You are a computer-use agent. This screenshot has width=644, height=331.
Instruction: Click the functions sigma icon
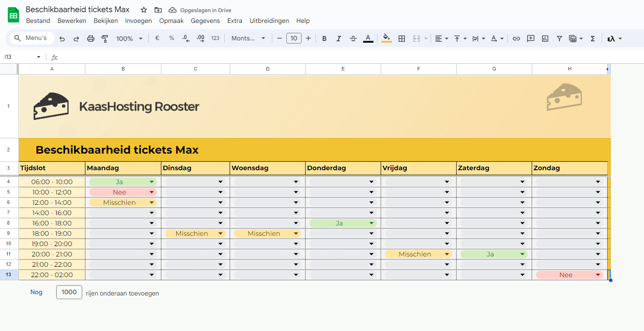593,39
